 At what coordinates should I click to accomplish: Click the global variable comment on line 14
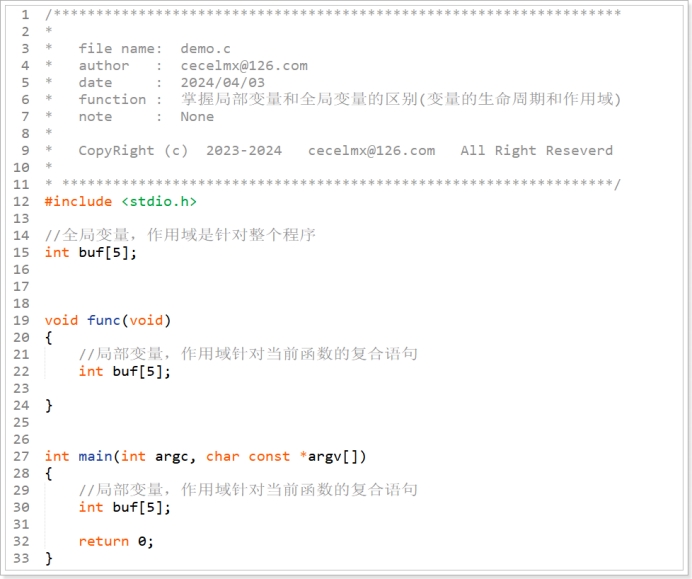tap(180, 235)
